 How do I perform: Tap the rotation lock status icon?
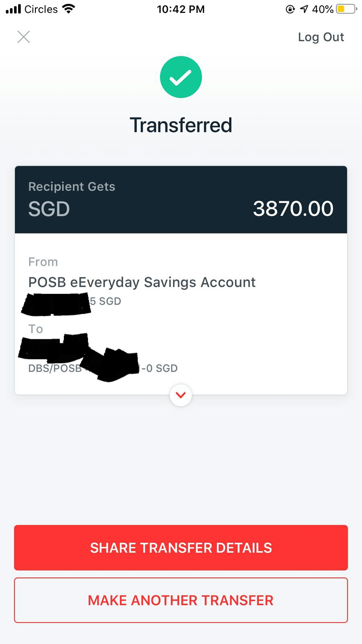pyautogui.click(x=290, y=9)
